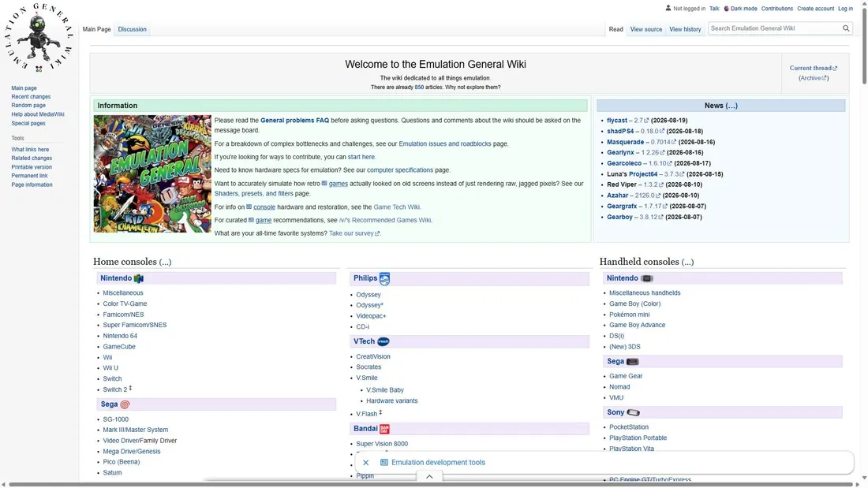The height and width of the screenshot is (488, 868).
Task: Open the CreatiVision link
Action: (x=373, y=357)
